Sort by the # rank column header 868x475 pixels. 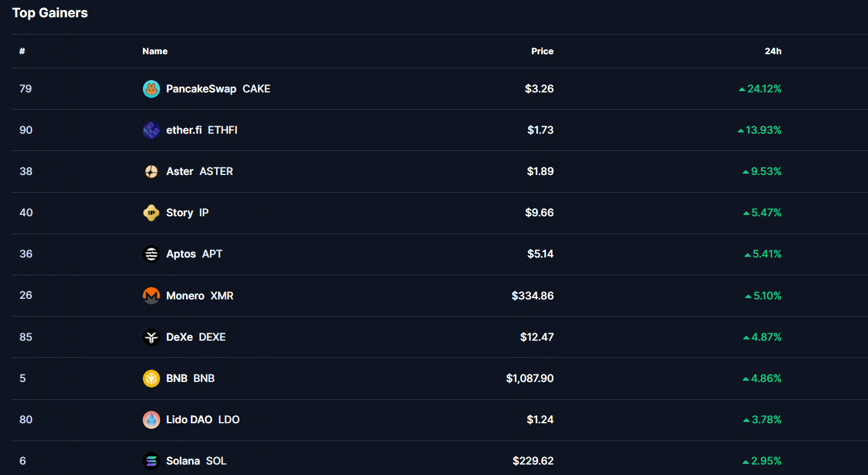coord(22,51)
